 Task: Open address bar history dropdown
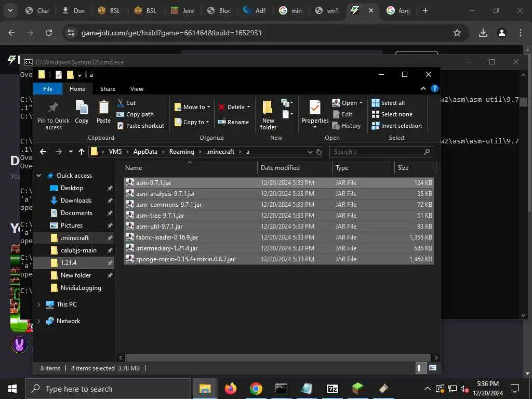(310, 152)
